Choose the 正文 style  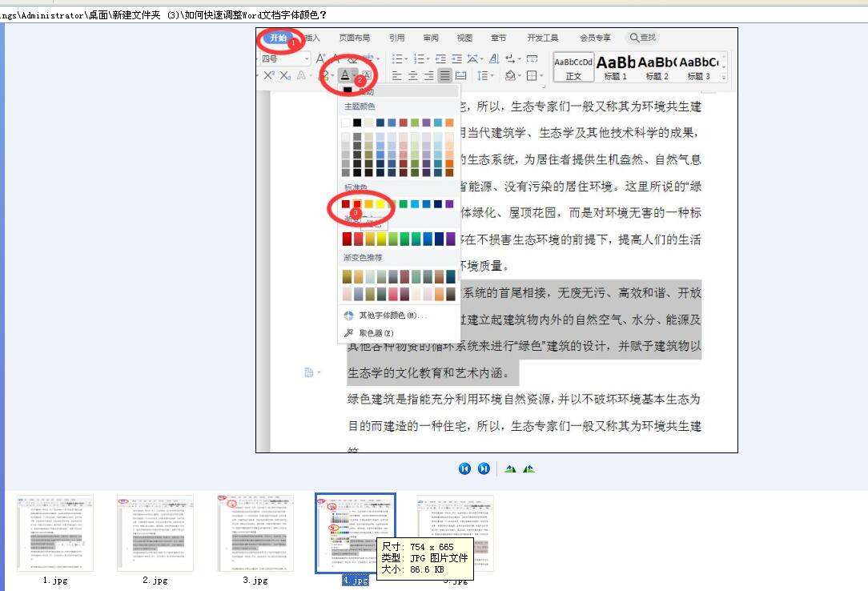(573, 67)
